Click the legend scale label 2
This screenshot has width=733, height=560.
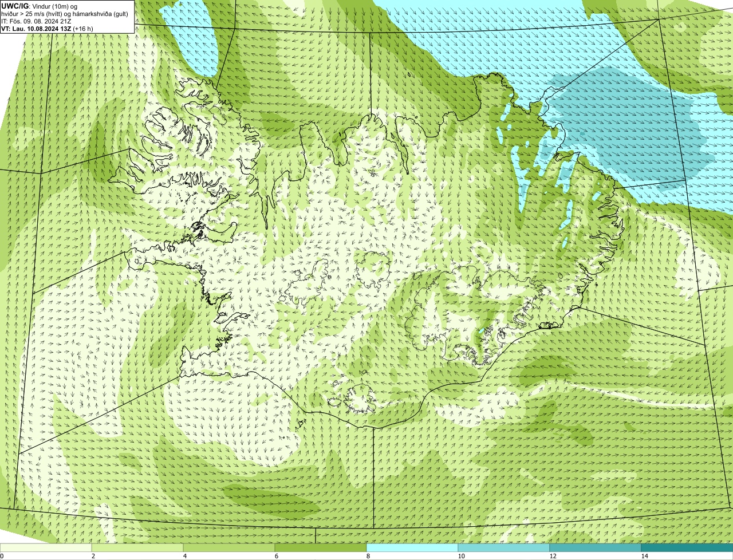(92, 556)
